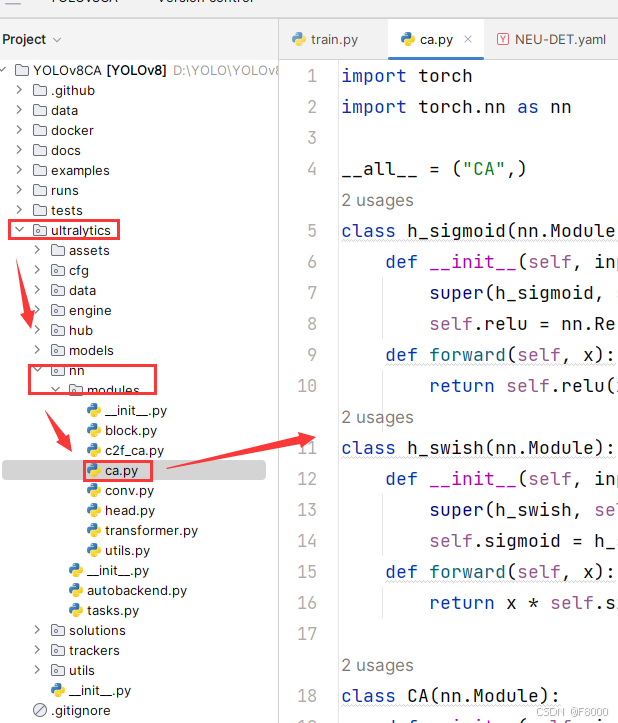Click the YAML icon on NEU-DET.yaml tab
The width and height of the screenshot is (618, 723).
pos(503,39)
